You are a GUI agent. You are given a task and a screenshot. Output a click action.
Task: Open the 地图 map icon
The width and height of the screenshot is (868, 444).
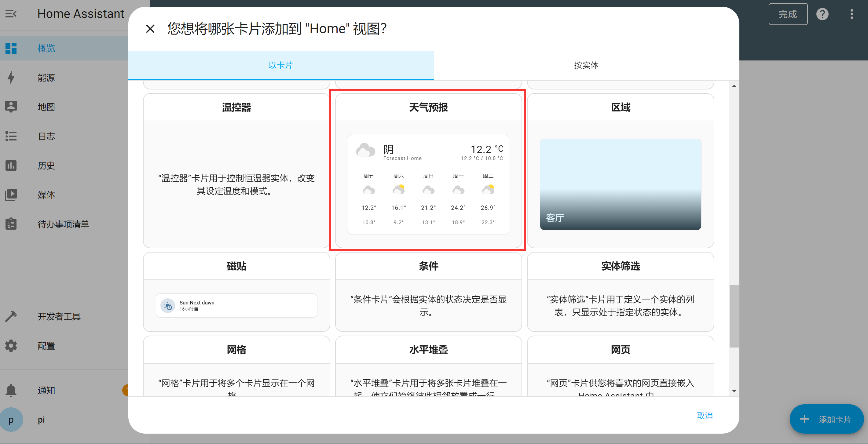pyautogui.click(x=11, y=107)
